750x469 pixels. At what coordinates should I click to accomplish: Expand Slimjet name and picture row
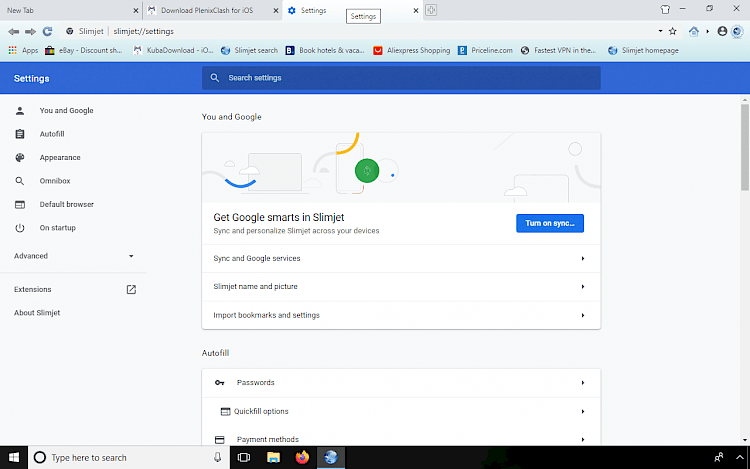tap(401, 287)
